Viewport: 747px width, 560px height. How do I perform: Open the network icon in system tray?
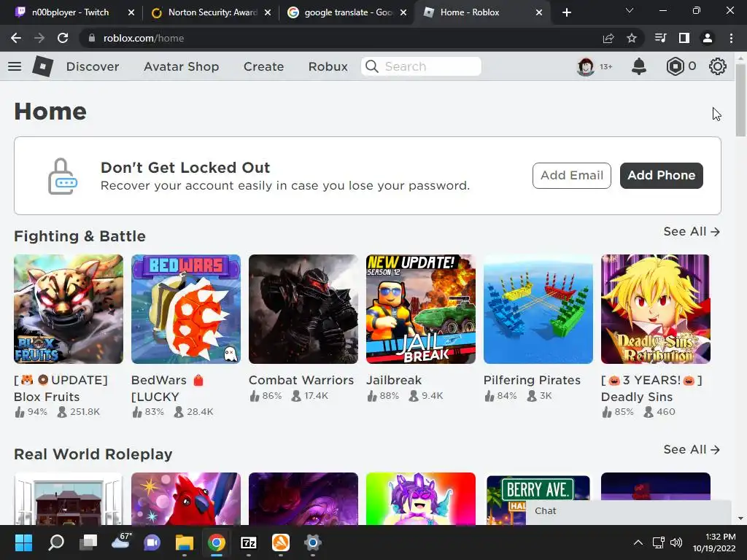pyautogui.click(x=659, y=542)
